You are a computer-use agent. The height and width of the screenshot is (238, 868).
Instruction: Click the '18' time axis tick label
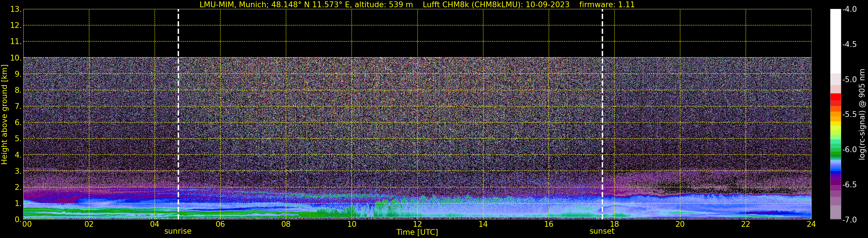(x=615, y=224)
